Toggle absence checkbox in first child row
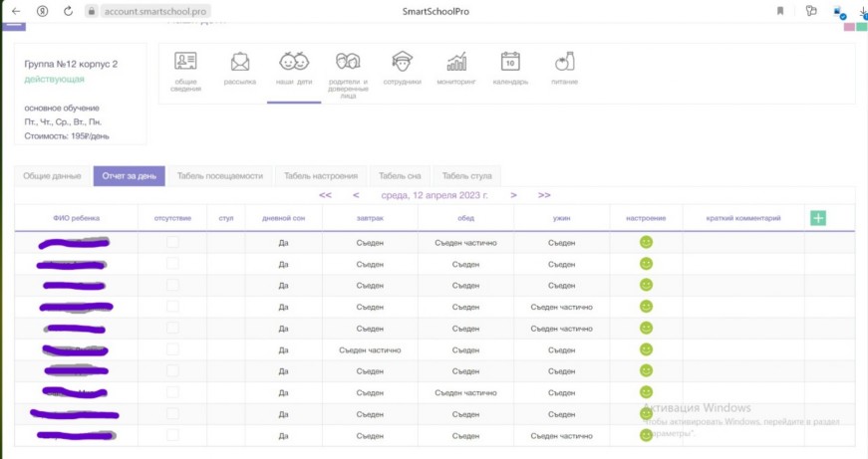 [172, 242]
